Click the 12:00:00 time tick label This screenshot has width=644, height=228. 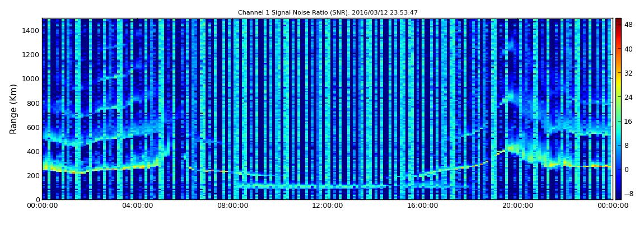coord(327,206)
